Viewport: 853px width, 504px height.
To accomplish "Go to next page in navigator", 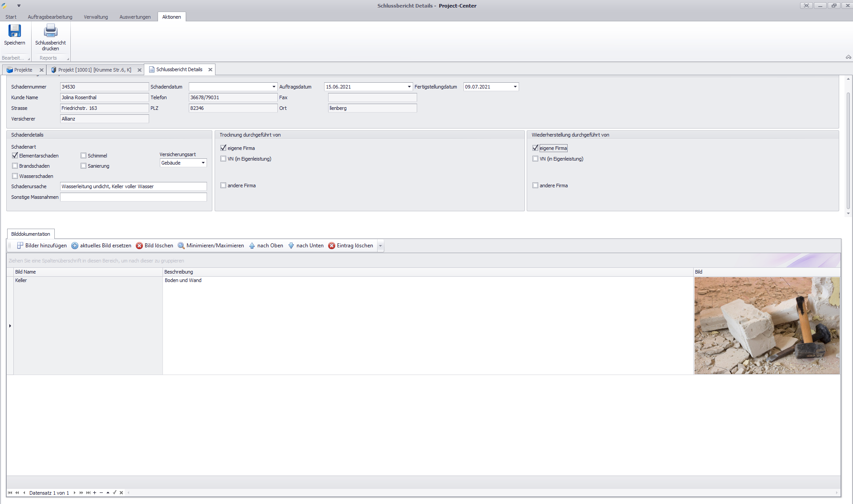I will (81, 492).
